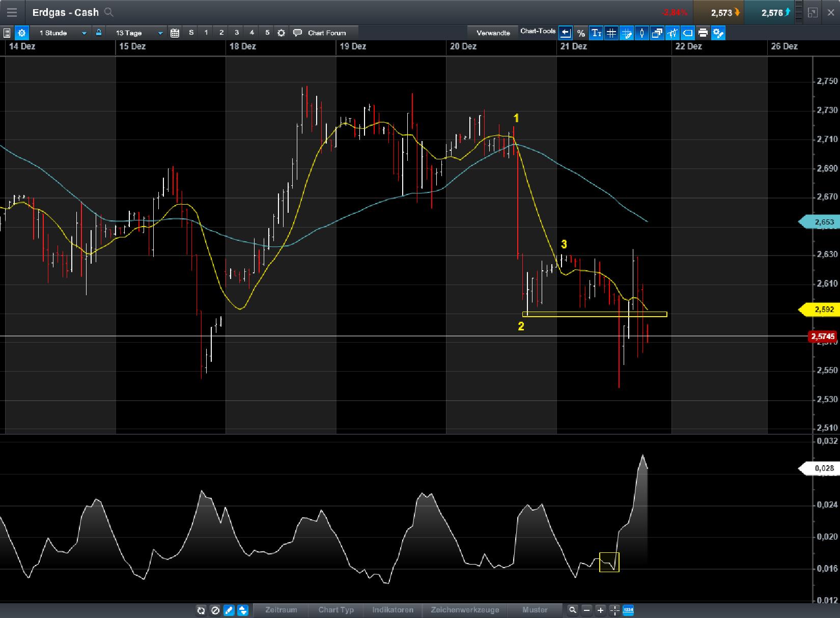Viewport: 840px width, 618px height.
Task: Expand the arrows dropdown near the pencil icon
Action: (243, 610)
